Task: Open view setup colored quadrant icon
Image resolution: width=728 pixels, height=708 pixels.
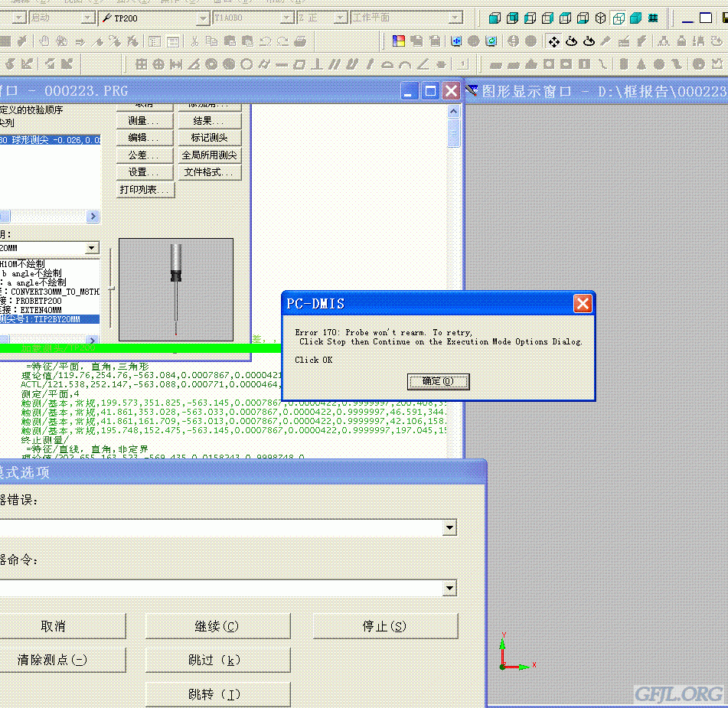Action: (x=398, y=41)
